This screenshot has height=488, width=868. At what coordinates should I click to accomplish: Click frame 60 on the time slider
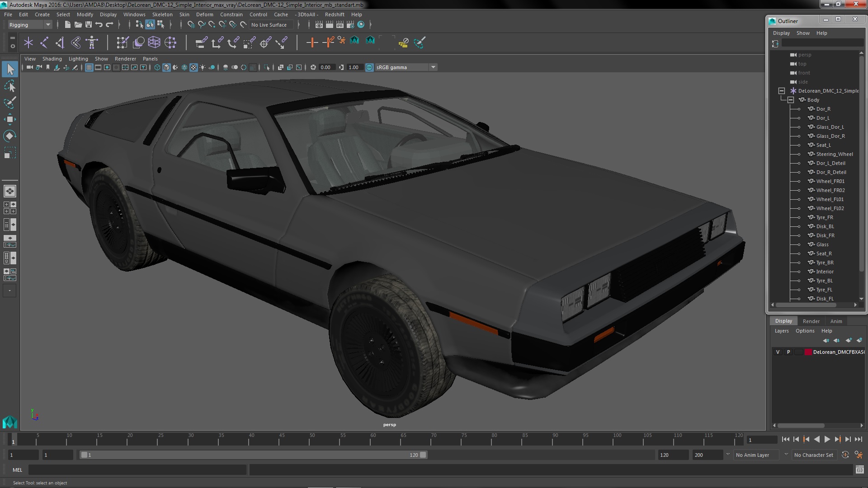pyautogui.click(x=373, y=439)
